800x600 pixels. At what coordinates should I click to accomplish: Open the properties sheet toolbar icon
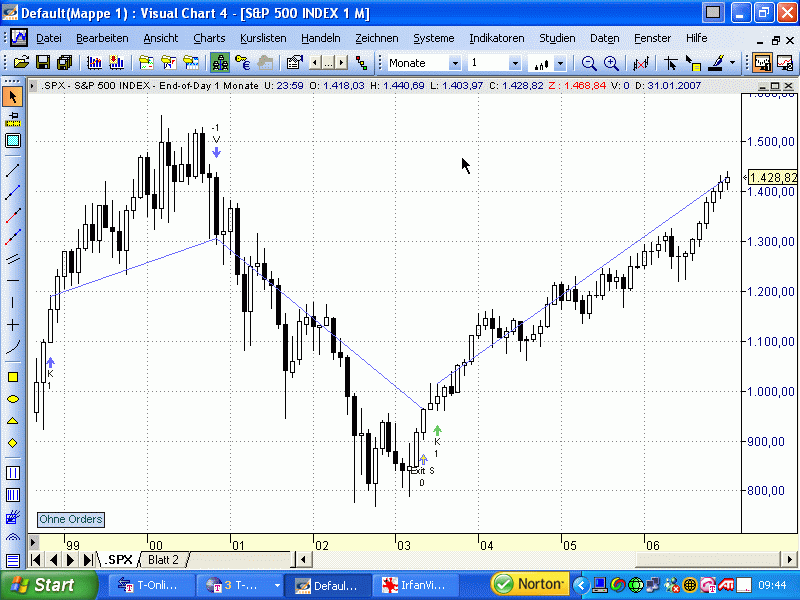click(x=294, y=63)
